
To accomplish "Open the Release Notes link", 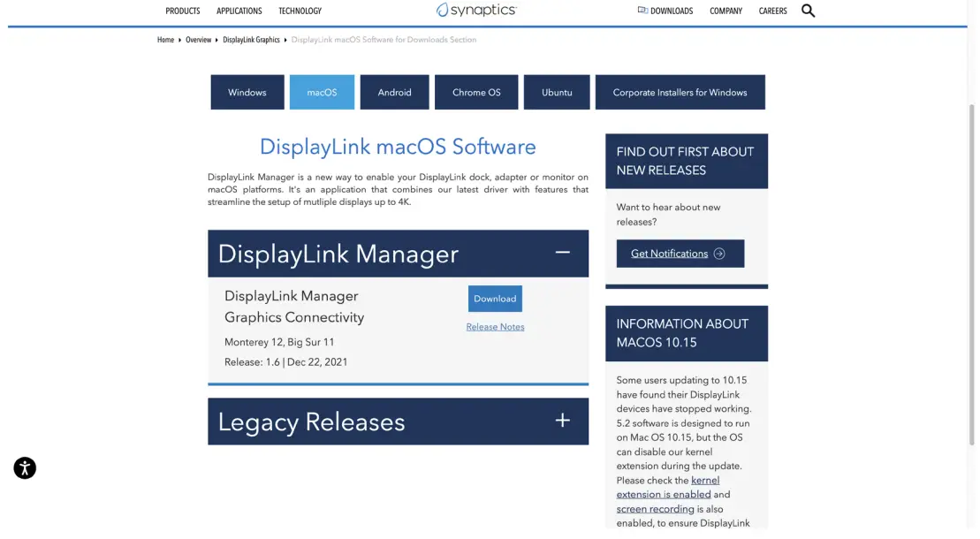I will click(x=494, y=326).
